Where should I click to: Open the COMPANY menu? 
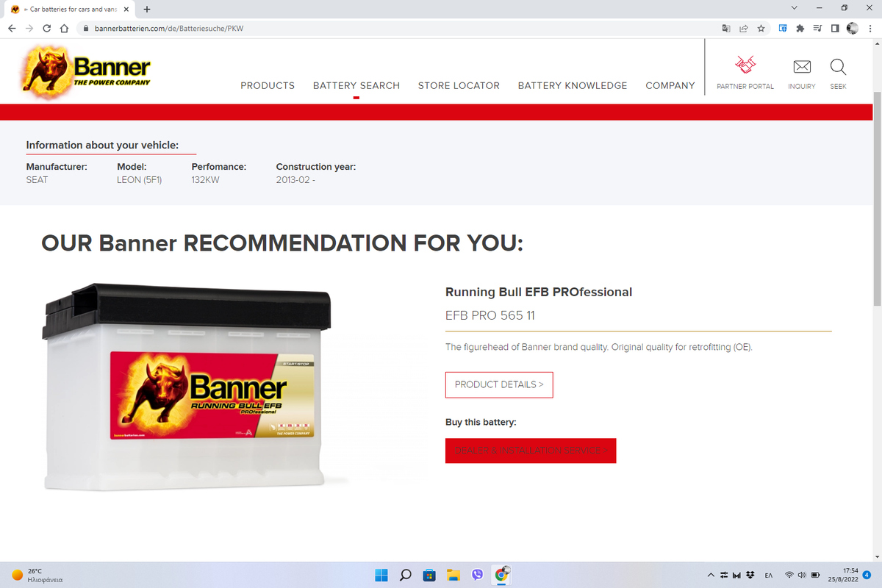[670, 86]
